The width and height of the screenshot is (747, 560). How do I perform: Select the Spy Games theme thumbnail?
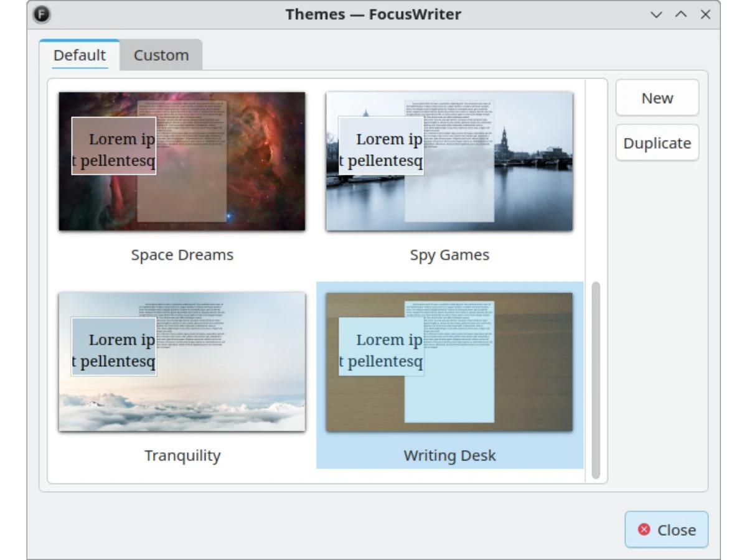pos(449,162)
